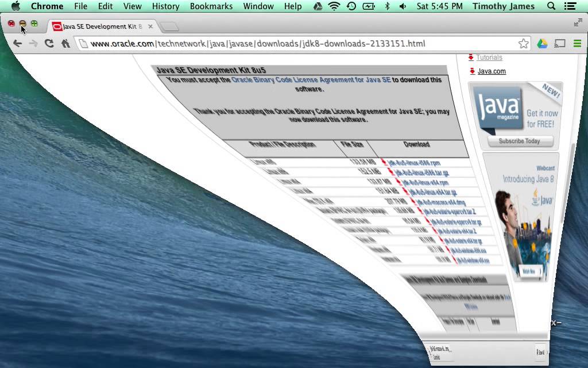This screenshot has width=588, height=368.
Task: Reload the Oracle download page
Action: coord(49,44)
